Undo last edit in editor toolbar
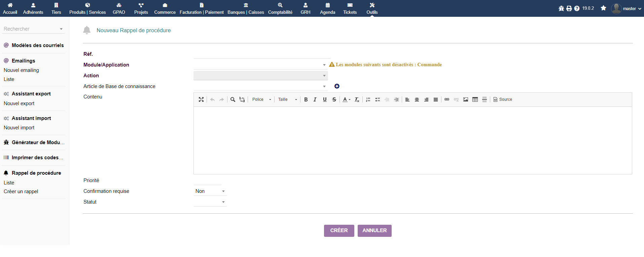 pyautogui.click(x=212, y=99)
